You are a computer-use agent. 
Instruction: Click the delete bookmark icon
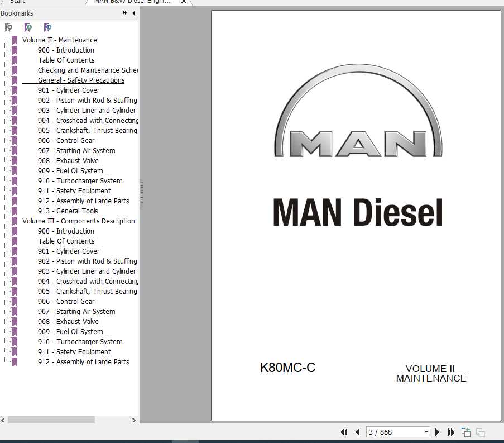tap(9, 27)
